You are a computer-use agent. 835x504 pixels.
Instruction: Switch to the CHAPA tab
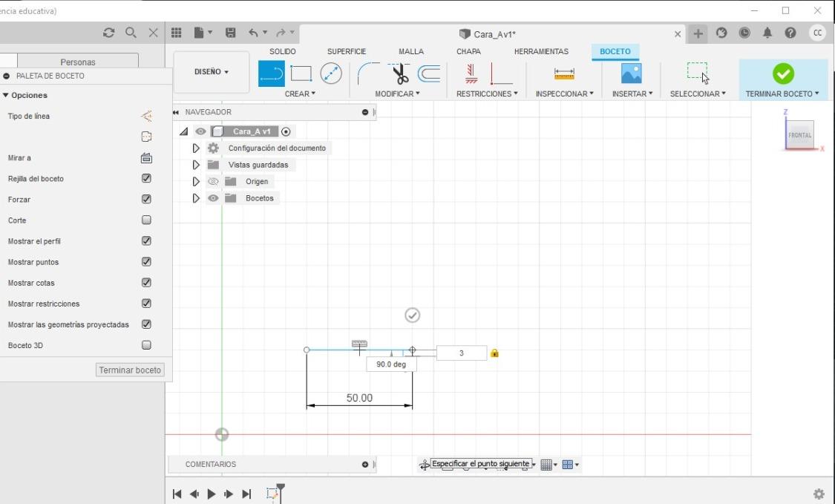click(468, 51)
